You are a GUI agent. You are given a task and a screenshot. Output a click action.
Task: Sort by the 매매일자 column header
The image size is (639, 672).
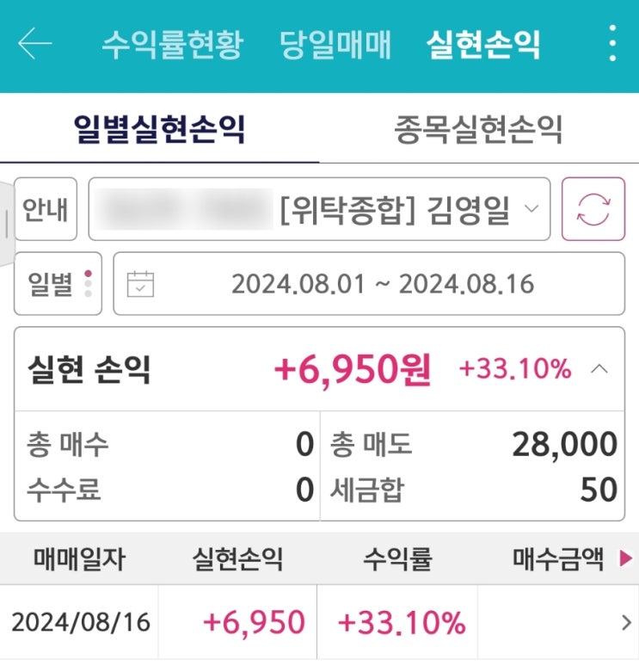coord(79,560)
